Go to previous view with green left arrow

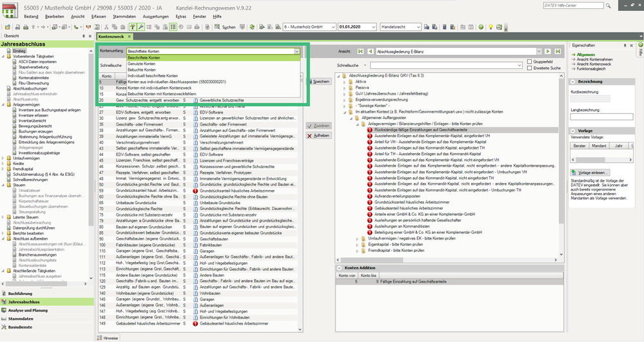[371, 52]
